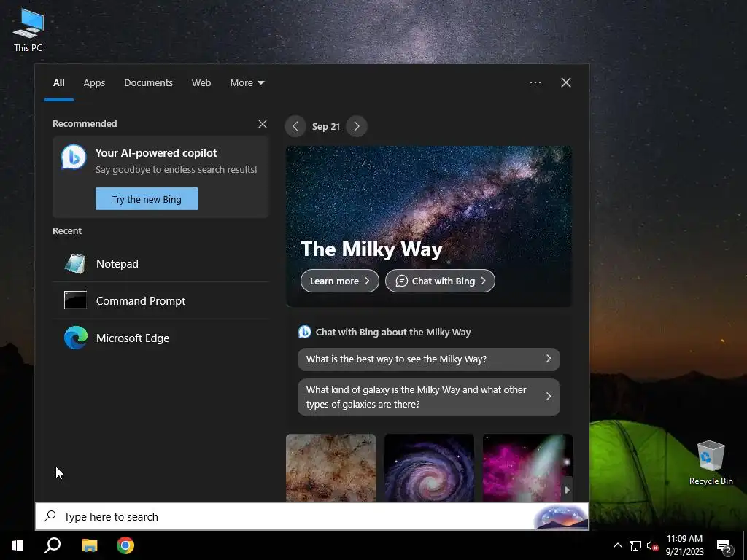The image size is (747, 560).
Task: Open Command Prompt from Recent
Action: 161,301
